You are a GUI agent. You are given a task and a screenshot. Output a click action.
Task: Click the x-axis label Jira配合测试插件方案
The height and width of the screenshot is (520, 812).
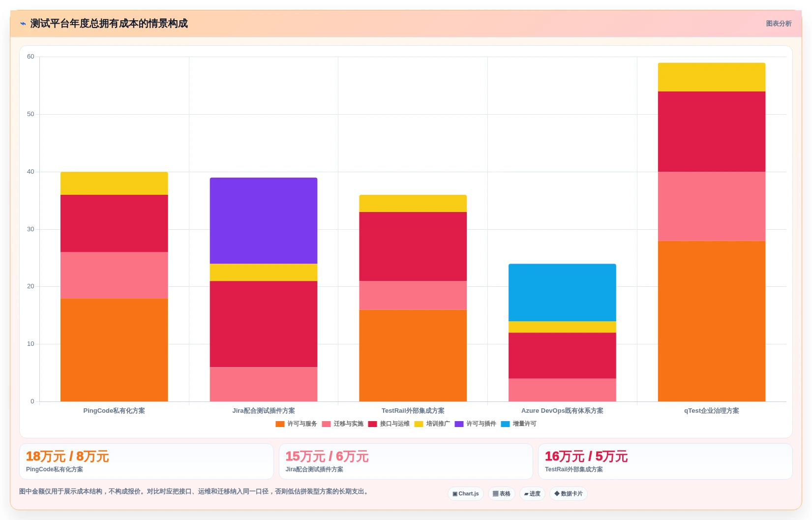(x=264, y=411)
